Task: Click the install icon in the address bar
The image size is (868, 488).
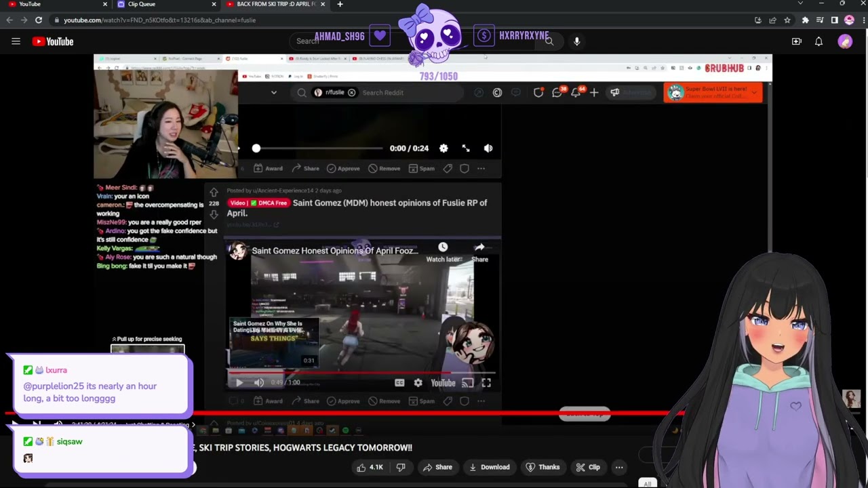Action: [757, 20]
